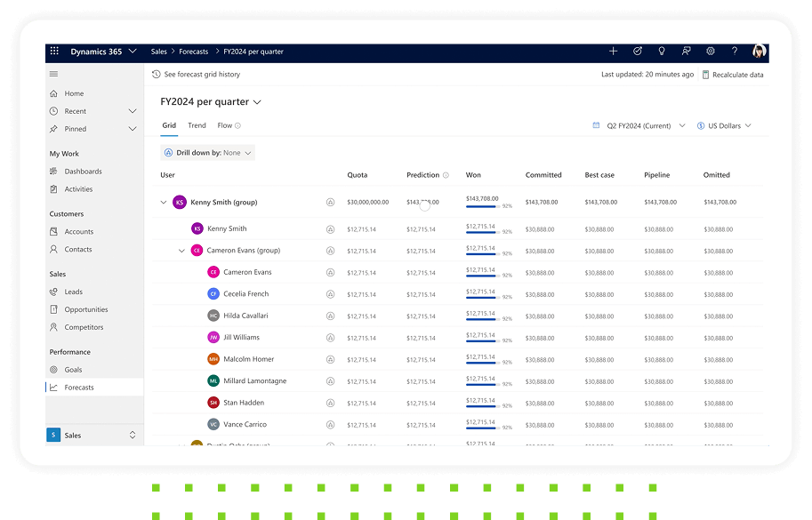Click the plus icon to create new record
The image size is (812, 520).
613,52
